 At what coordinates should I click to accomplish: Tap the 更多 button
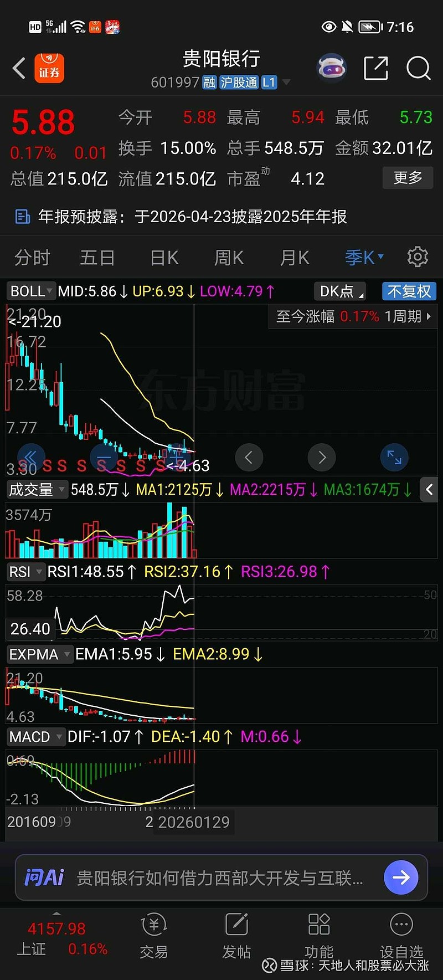tap(408, 178)
